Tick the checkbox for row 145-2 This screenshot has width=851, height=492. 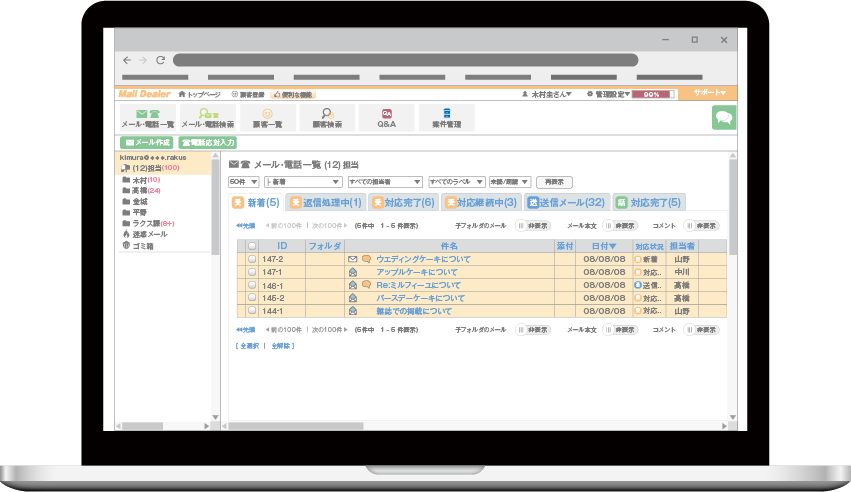(252, 298)
